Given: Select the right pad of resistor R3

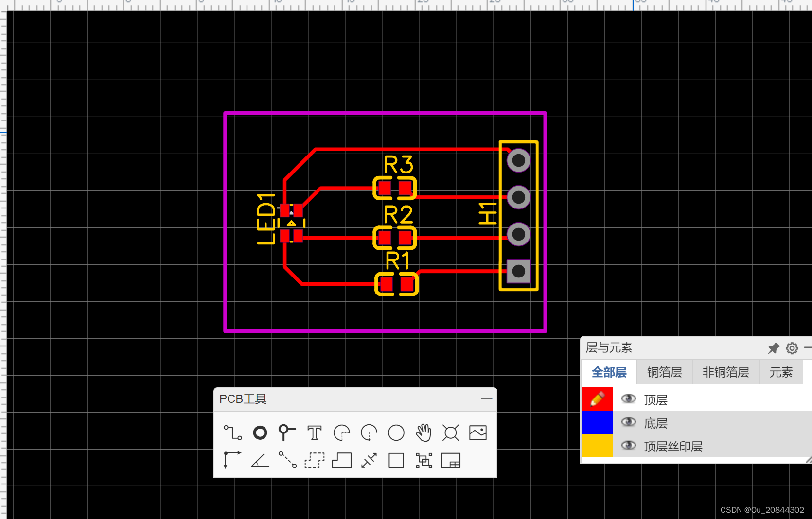Looking at the screenshot, I should (405, 188).
